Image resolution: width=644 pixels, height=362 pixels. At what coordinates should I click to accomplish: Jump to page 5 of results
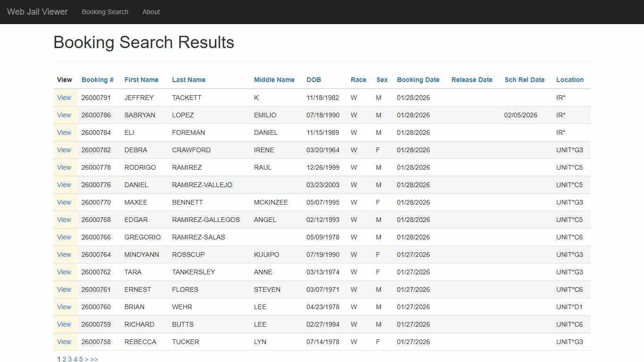click(x=81, y=359)
